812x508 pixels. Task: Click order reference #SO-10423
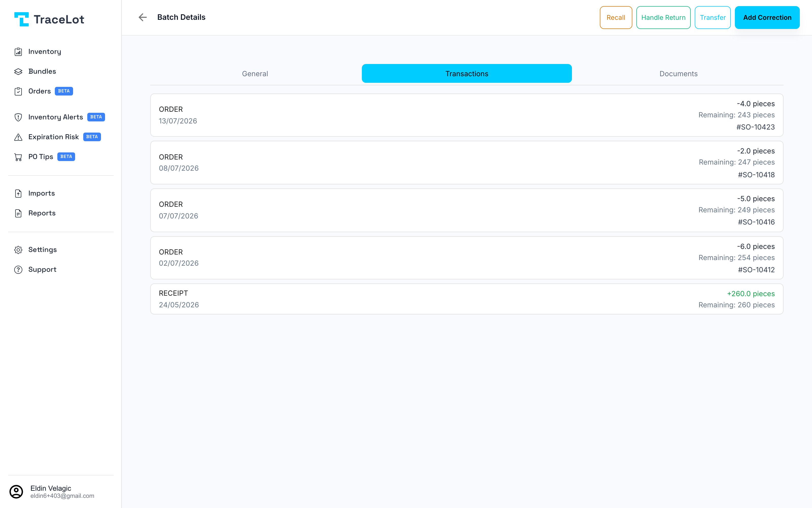(755, 127)
